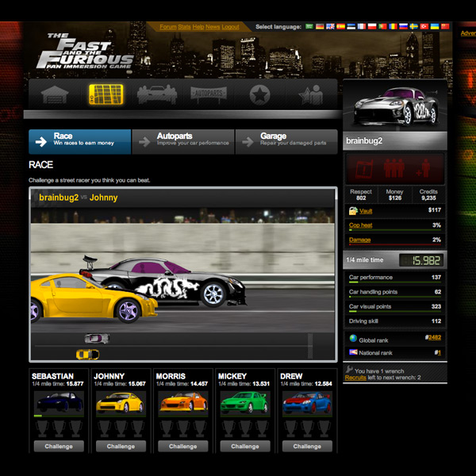Select the Portuguese flag language

382,26
